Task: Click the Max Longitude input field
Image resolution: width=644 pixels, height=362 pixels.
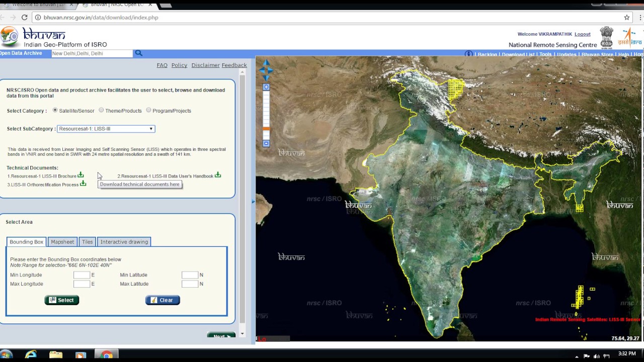Action: (82, 284)
